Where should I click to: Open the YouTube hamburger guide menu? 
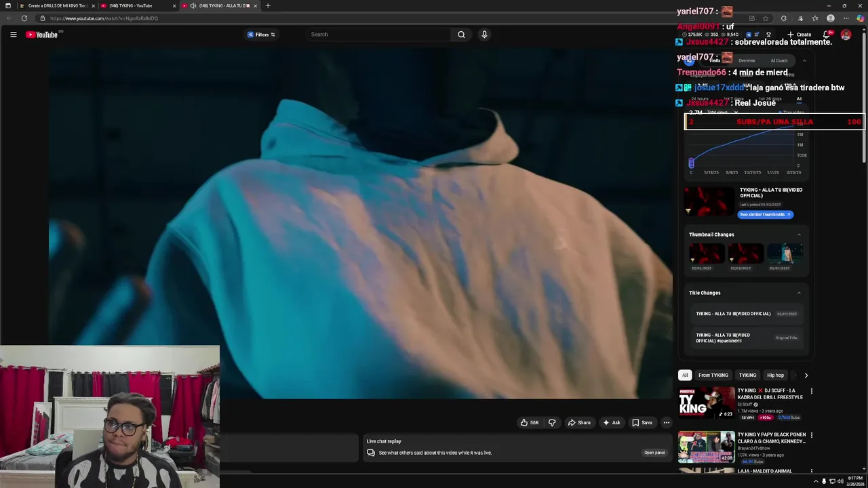13,35
